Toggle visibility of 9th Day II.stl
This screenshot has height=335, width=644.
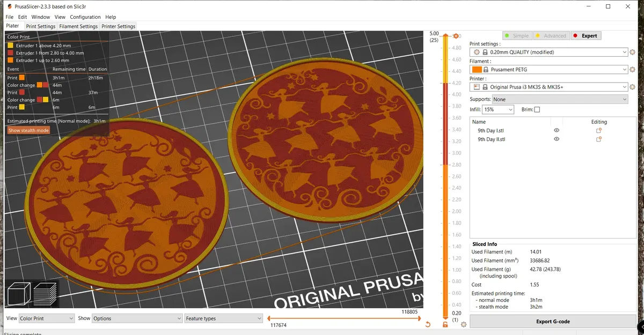557,139
